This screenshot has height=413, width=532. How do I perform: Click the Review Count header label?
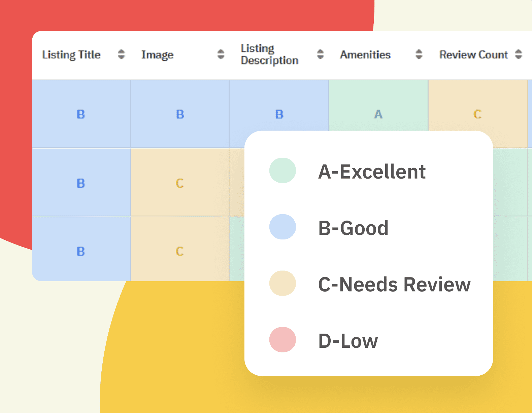[x=473, y=54]
